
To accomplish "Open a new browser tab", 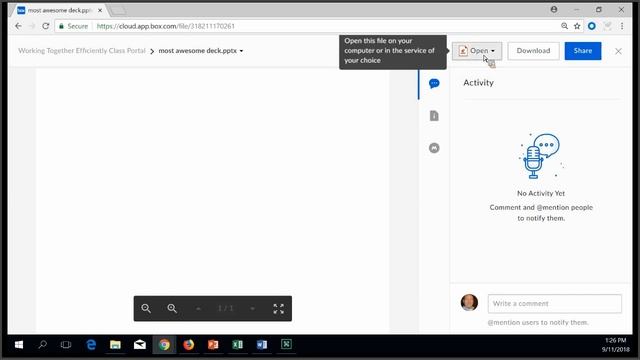I will tap(118, 11).
